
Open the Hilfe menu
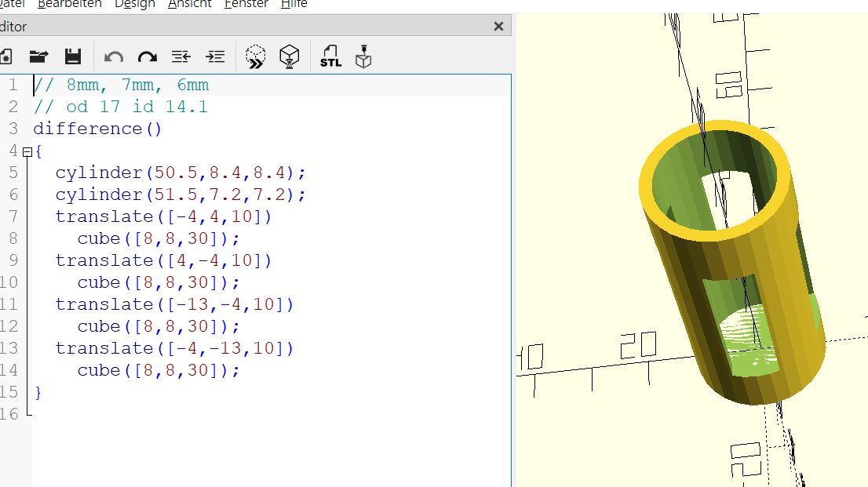(x=294, y=5)
